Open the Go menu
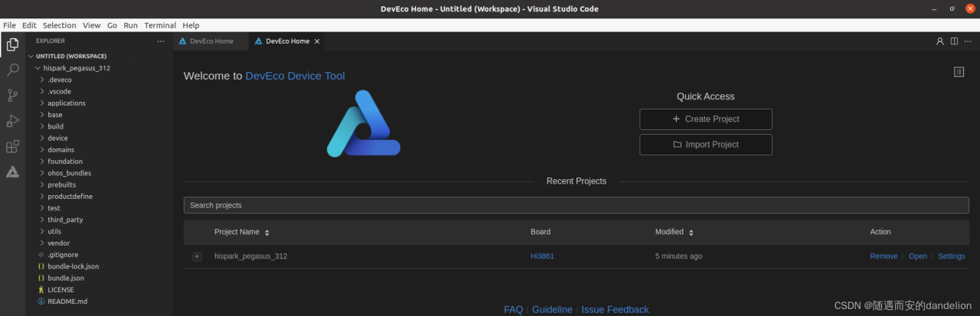Image resolution: width=980 pixels, height=316 pixels. click(x=112, y=25)
